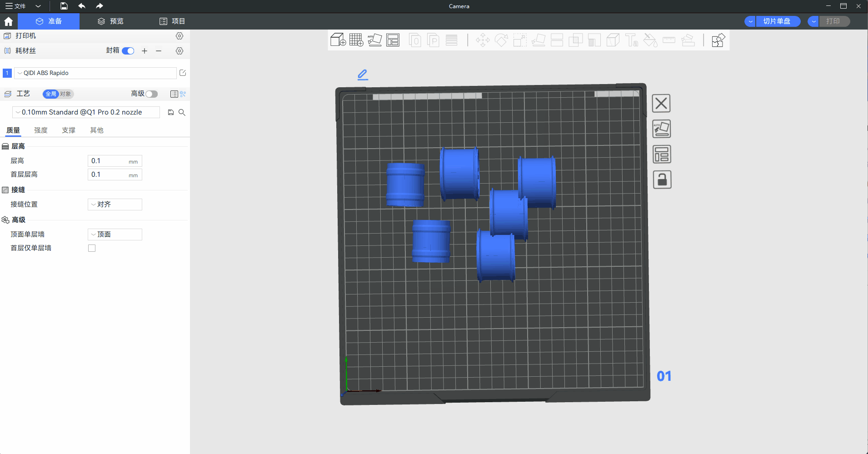Screen dimensions: 868x454
Task: Enable the 高级 advanced mode switch
Action: [x=151, y=94]
